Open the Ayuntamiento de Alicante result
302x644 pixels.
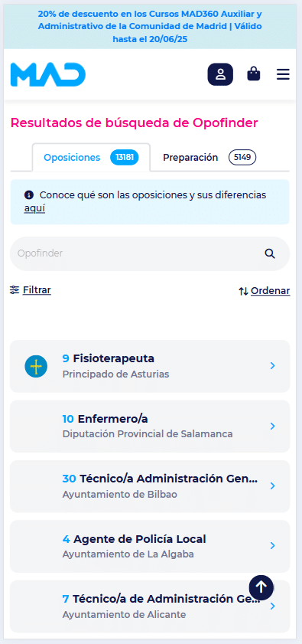[x=150, y=606]
